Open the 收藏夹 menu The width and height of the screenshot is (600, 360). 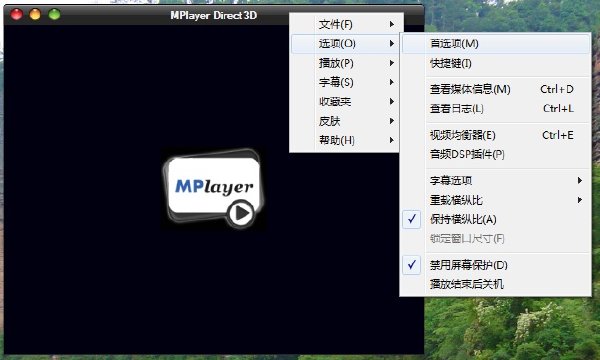(344, 101)
